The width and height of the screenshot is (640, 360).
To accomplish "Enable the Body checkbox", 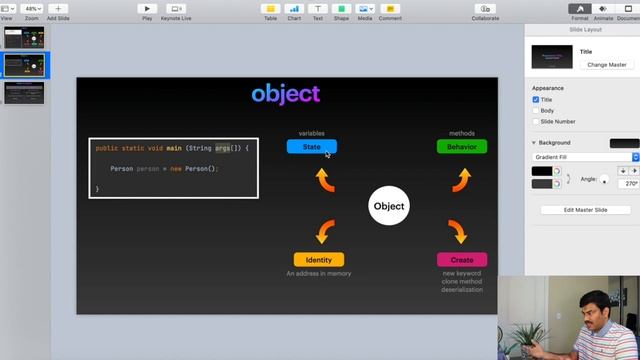I will (x=536, y=111).
